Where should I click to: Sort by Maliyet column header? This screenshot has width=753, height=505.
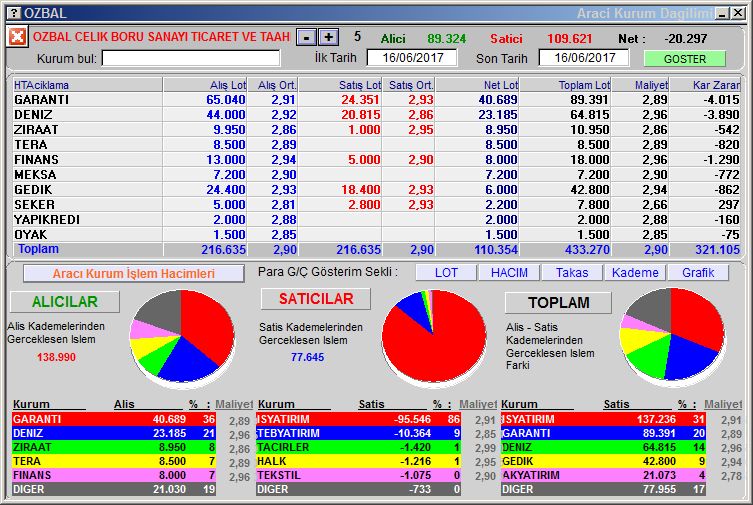coord(641,85)
